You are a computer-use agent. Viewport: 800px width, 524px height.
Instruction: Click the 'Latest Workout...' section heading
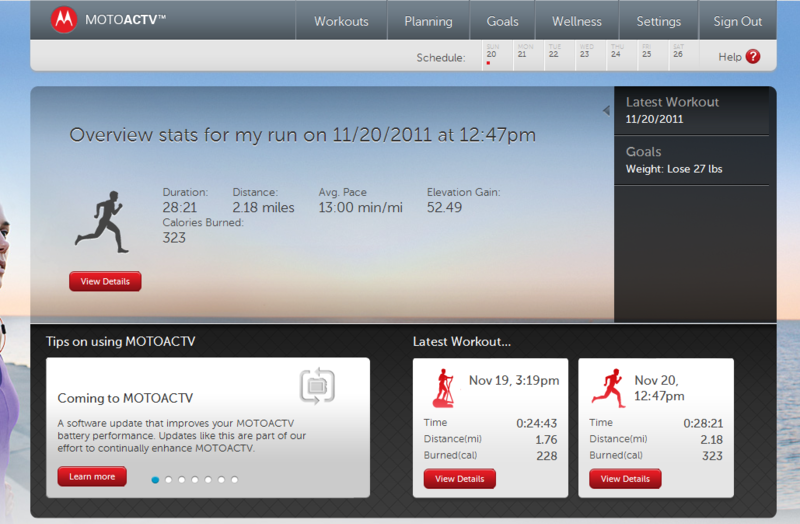[462, 341]
